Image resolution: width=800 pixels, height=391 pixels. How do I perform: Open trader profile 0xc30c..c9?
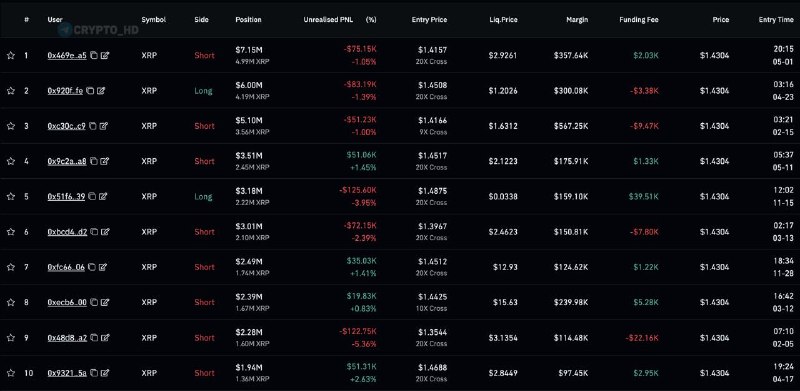tap(66, 126)
